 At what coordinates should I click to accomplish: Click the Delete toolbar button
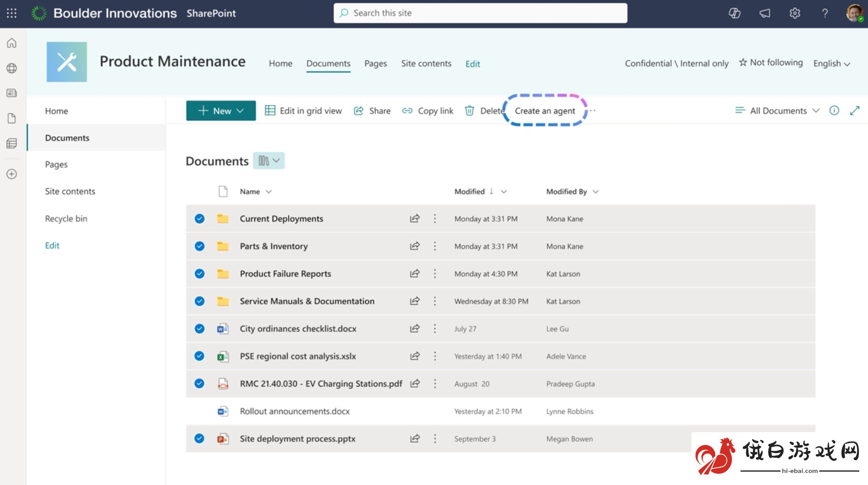click(485, 111)
